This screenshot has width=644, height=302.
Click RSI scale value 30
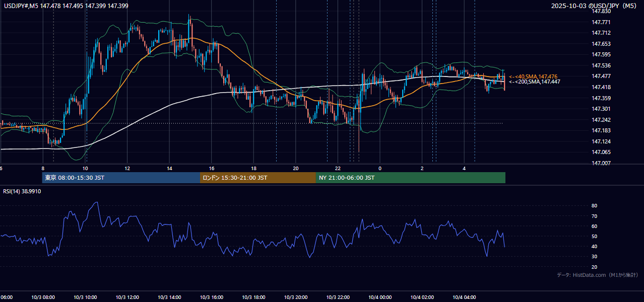[x=594, y=257]
